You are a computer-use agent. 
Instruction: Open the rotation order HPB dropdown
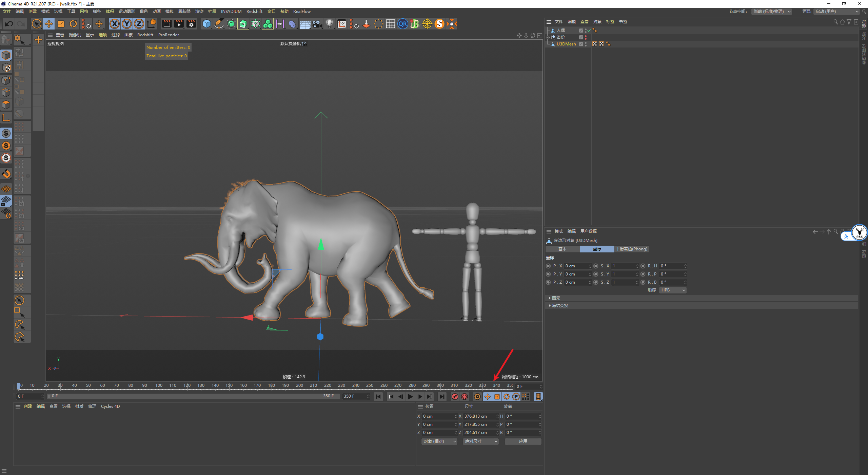(x=673, y=290)
